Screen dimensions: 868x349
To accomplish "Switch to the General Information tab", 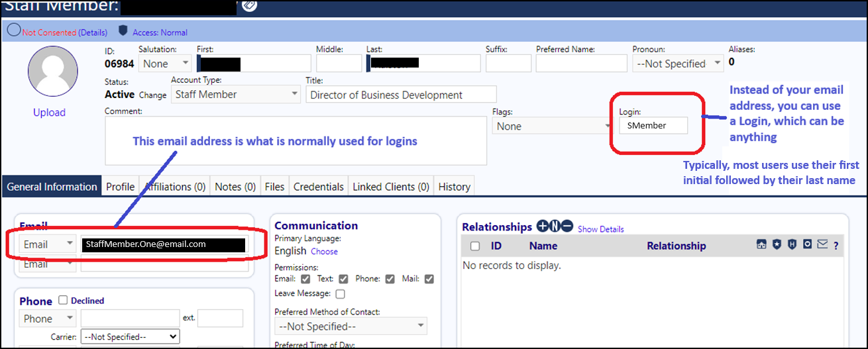I will coord(52,187).
